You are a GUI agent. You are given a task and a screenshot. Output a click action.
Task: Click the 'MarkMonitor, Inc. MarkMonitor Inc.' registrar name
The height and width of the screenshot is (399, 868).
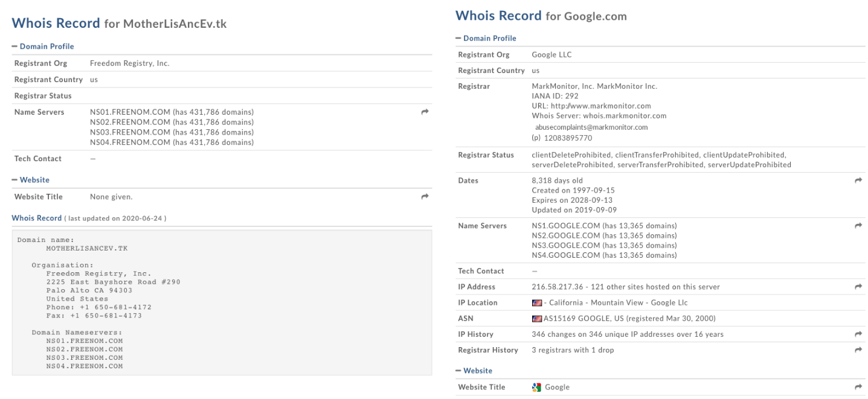594,86
